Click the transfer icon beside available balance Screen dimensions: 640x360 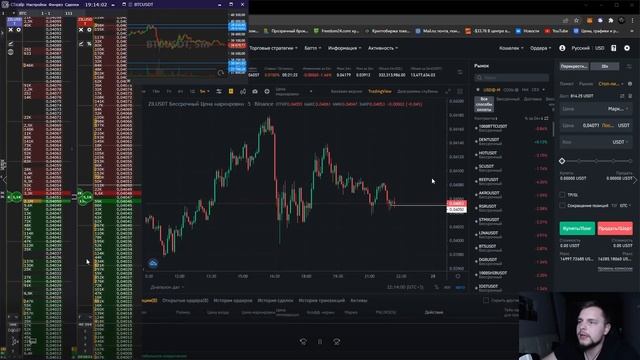tap(622, 96)
